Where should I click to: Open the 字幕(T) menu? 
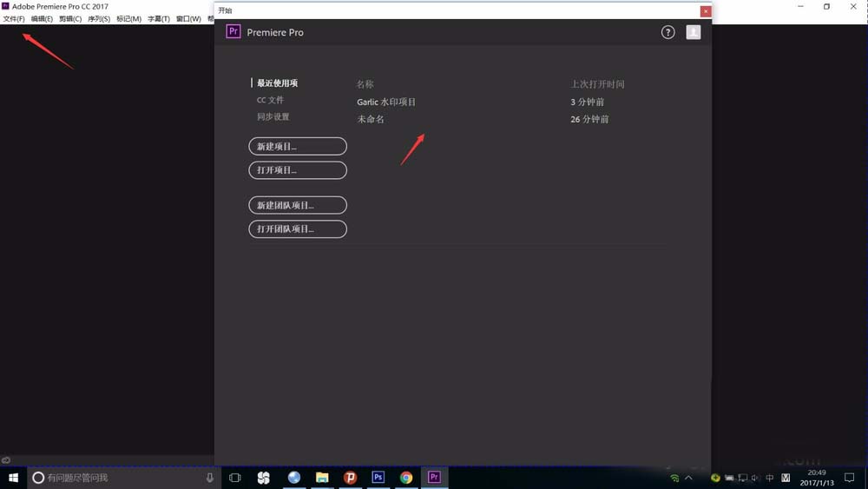click(159, 19)
